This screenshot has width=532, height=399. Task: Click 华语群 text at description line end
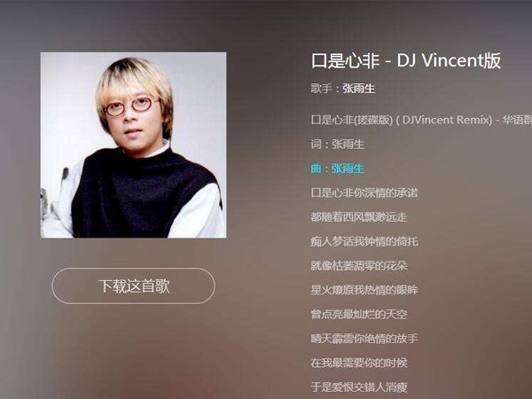(x=517, y=120)
